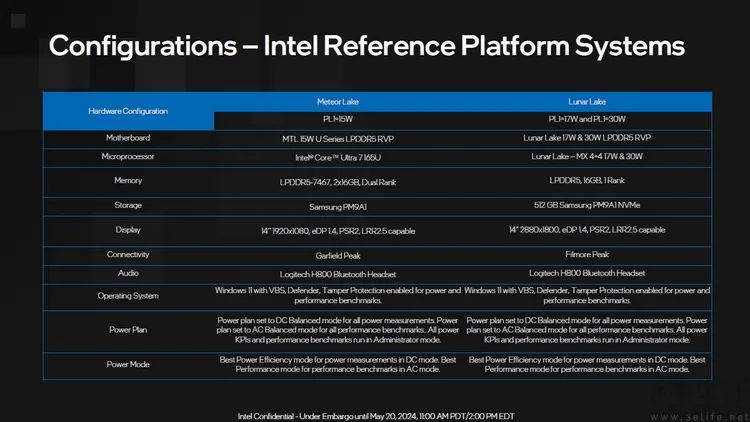750x422 pixels.
Task: Click the 'Meteor Lake' column header
Action: [x=338, y=102]
